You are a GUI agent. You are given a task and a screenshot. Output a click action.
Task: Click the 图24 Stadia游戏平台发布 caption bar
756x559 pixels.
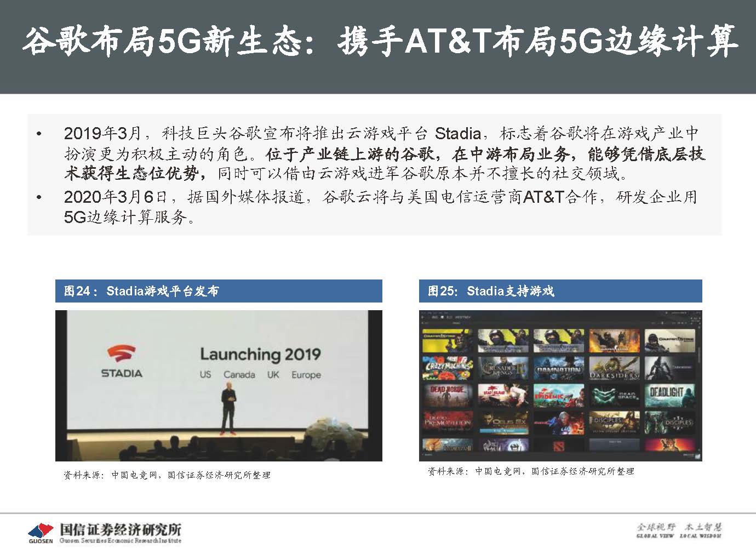pos(219,291)
